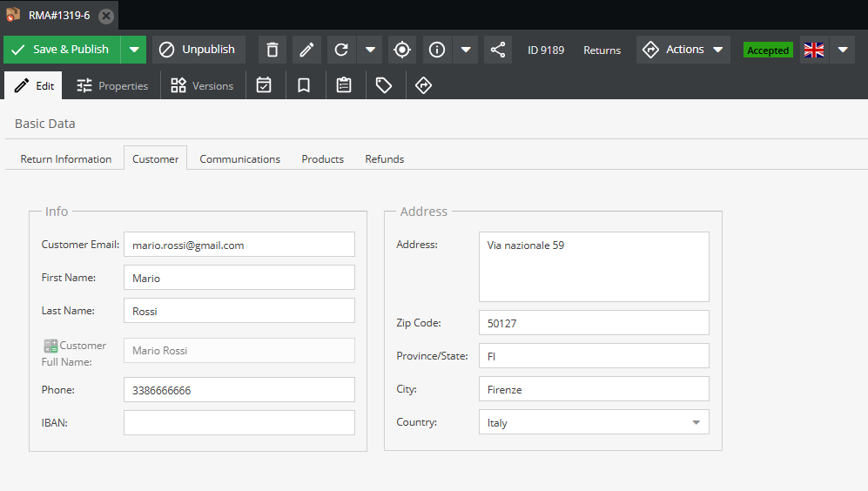The height and width of the screenshot is (491, 868).
Task: Open the clipboard notes tab icon
Action: click(x=344, y=85)
